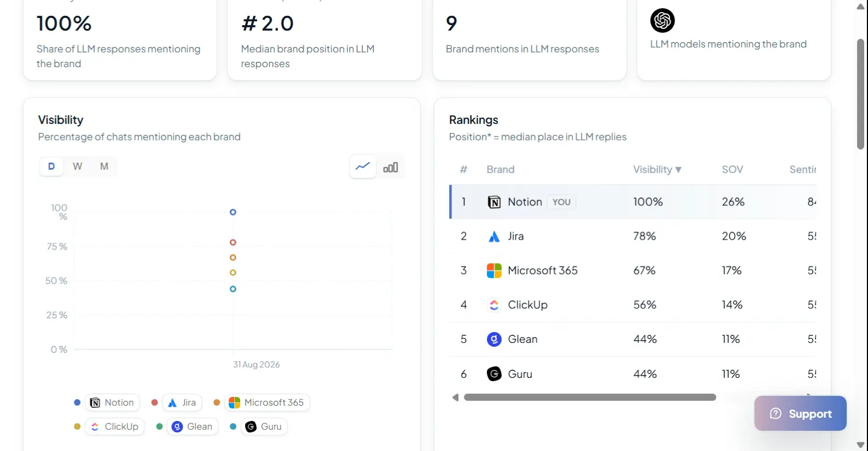Click page scrollbar up arrow

point(860,7)
